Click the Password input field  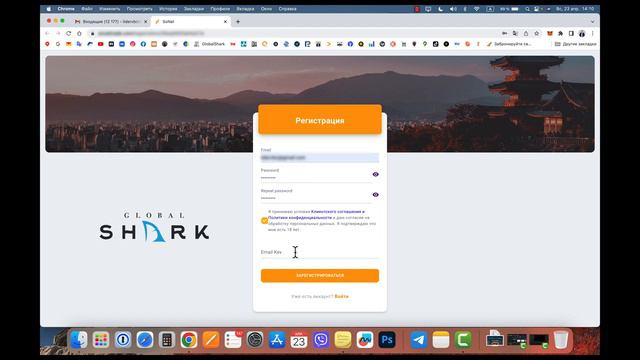(x=316, y=178)
